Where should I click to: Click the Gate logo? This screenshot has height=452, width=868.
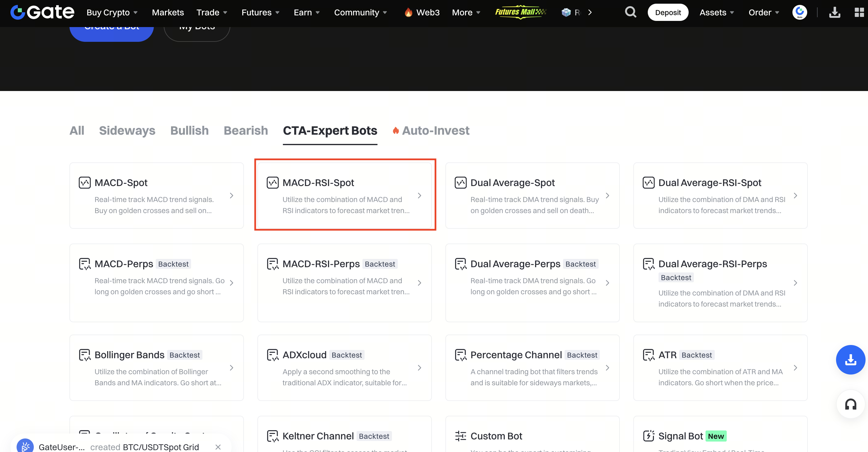42,13
